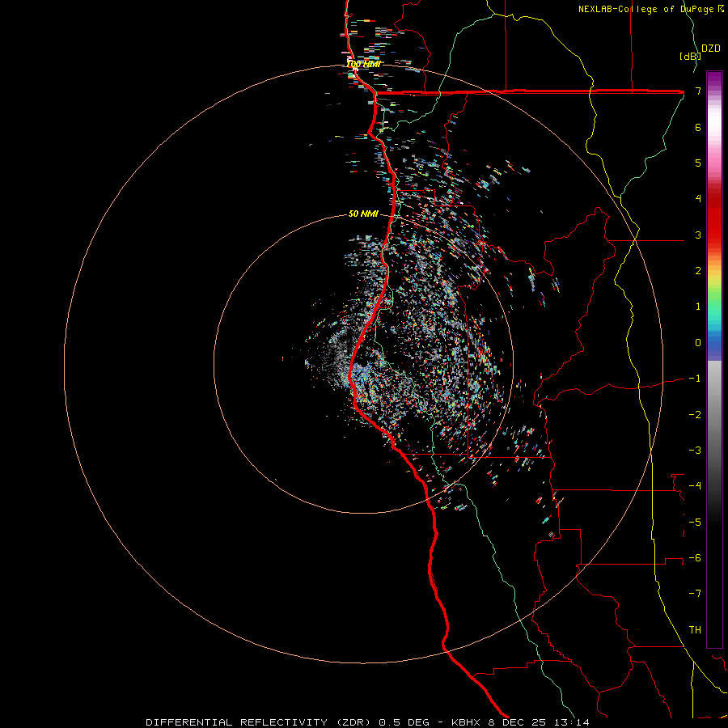Click the -5 value on the color scale

[x=695, y=523]
